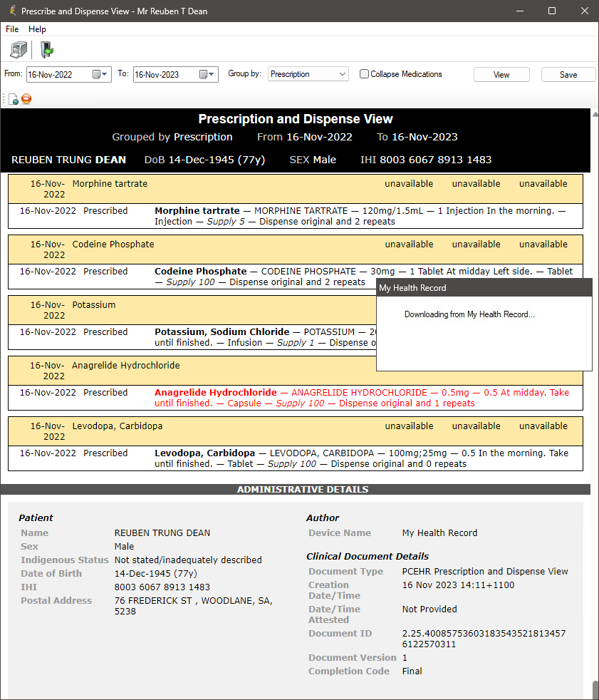Click the Creation Date/Time 16 Nov 2023 value
The height and width of the screenshot is (700, 599).
[x=458, y=585]
